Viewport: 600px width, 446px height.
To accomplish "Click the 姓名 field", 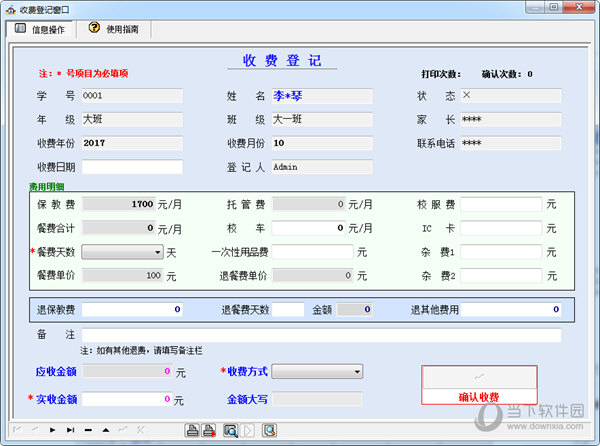I will coord(322,96).
